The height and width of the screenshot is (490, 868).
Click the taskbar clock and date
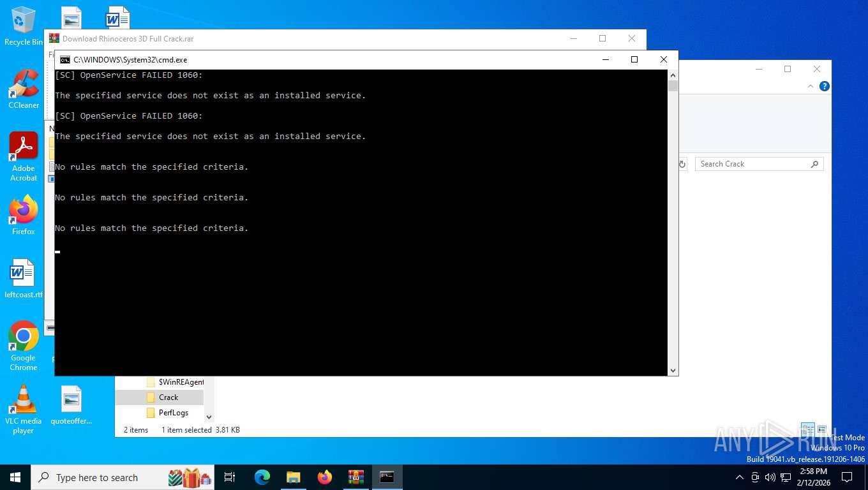(813, 477)
